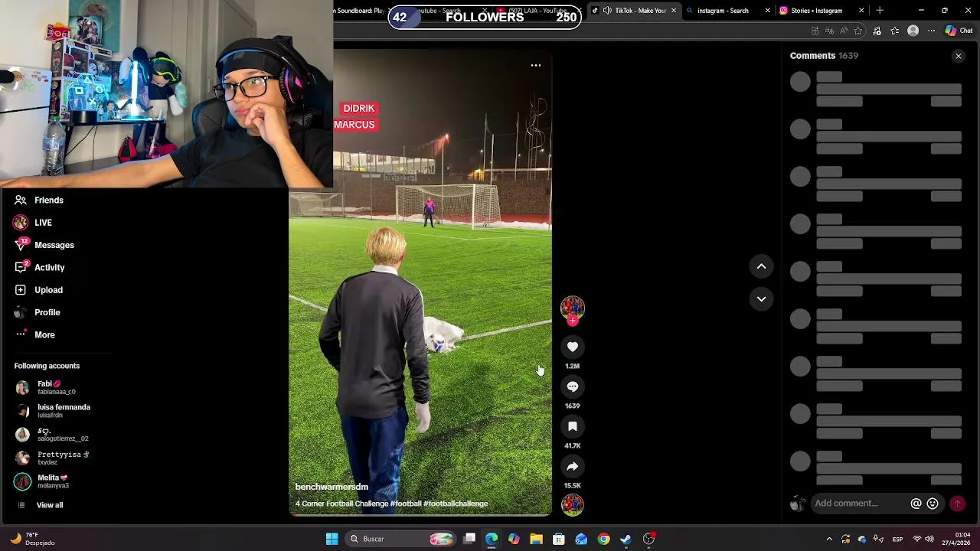Click the Add comment input field

coord(860,504)
